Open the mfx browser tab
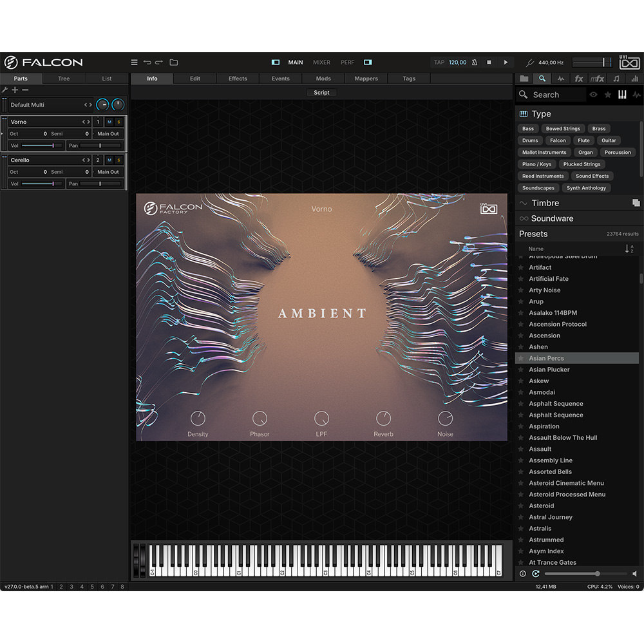This screenshot has width=644, height=644. click(597, 79)
